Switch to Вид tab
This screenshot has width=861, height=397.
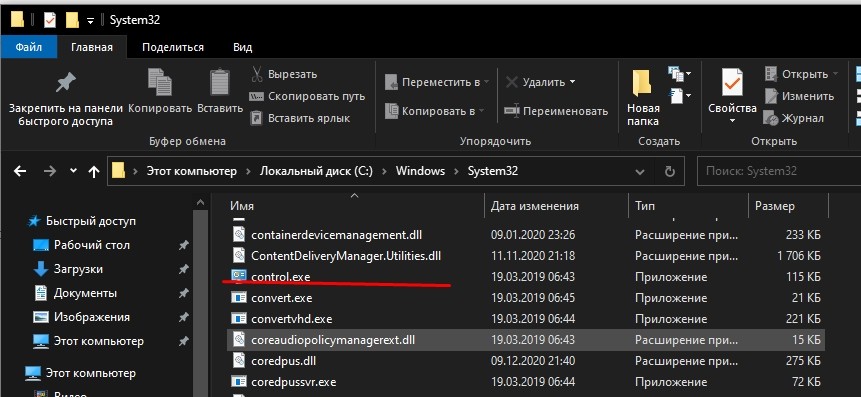[242, 47]
